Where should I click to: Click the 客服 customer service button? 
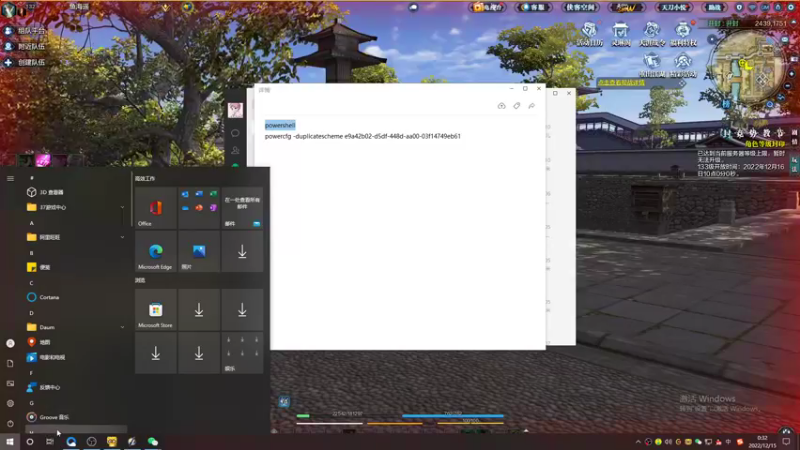click(x=533, y=7)
